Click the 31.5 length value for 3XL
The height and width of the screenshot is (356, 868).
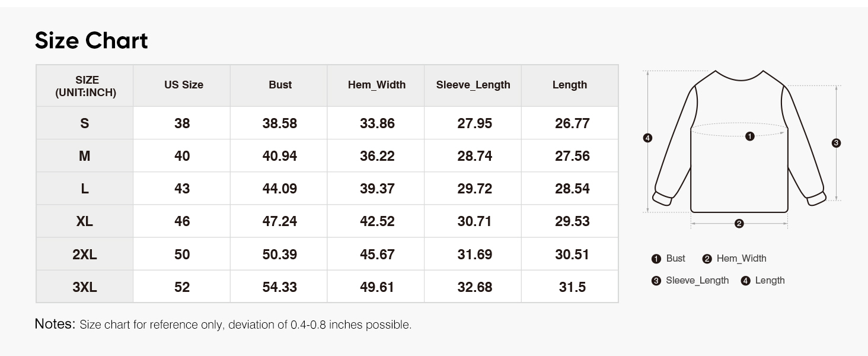pos(572,287)
